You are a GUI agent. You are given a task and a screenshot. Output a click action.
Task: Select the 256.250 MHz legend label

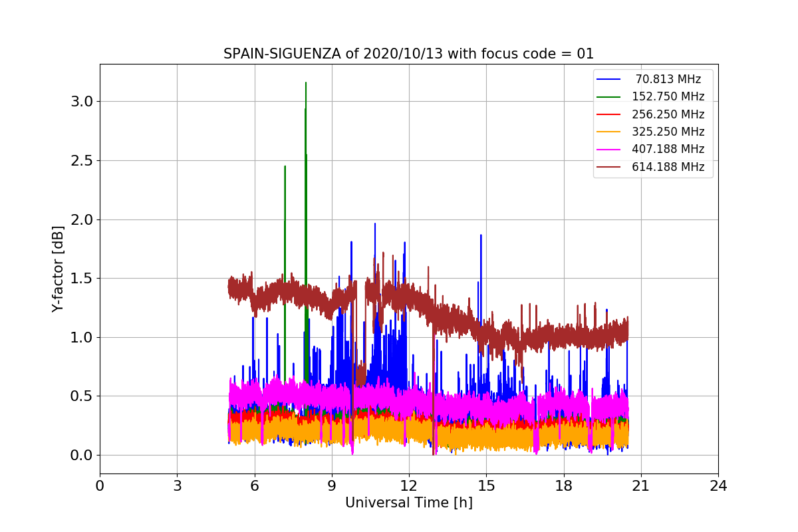(668, 114)
